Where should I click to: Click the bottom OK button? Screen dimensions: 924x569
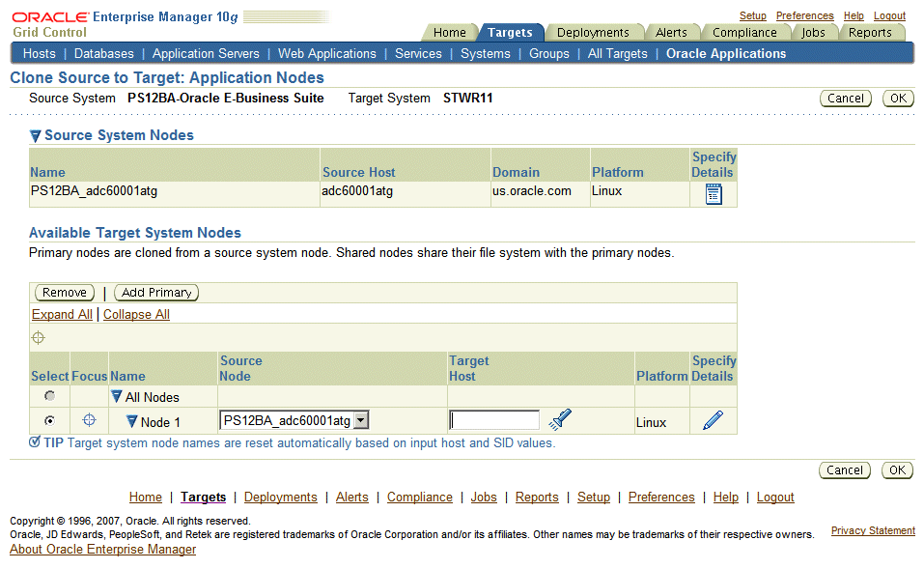[898, 469]
